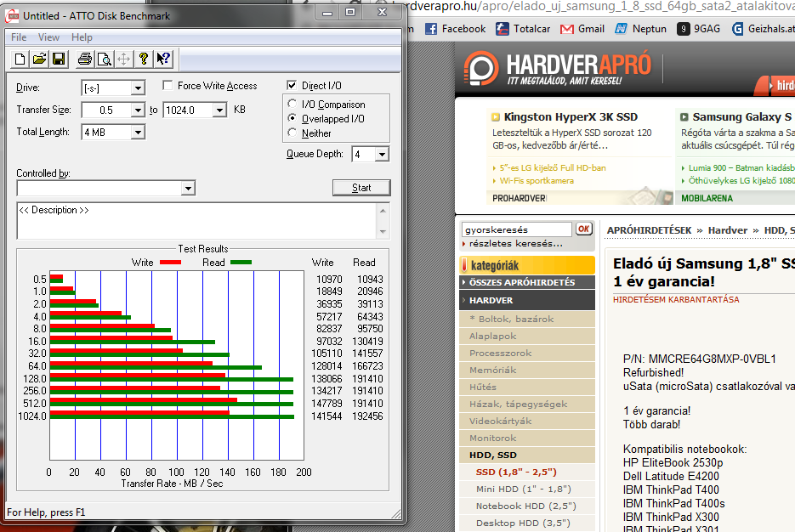795x532 pixels.
Task: Select the Memóriák category
Action: click(527, 371)
